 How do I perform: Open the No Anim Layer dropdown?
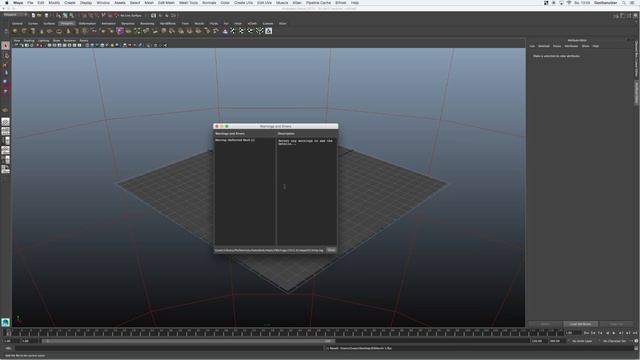point(582,341)
